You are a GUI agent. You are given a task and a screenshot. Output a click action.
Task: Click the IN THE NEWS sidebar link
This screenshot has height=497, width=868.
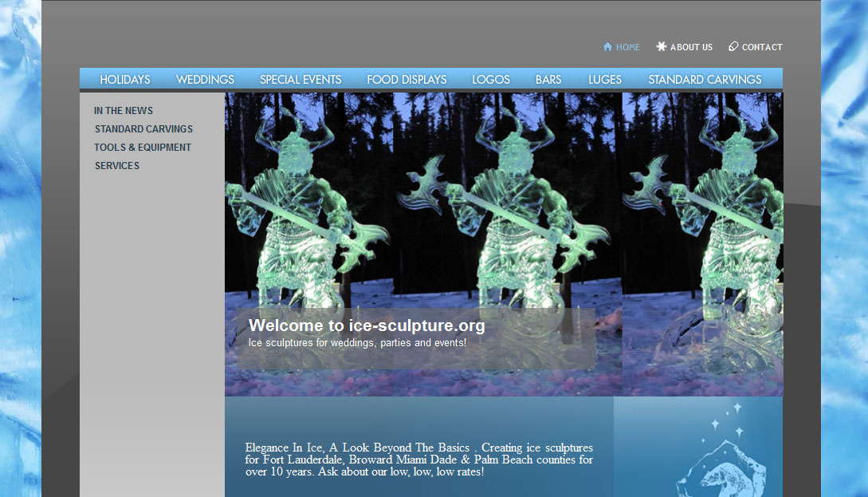click(123, 110)
